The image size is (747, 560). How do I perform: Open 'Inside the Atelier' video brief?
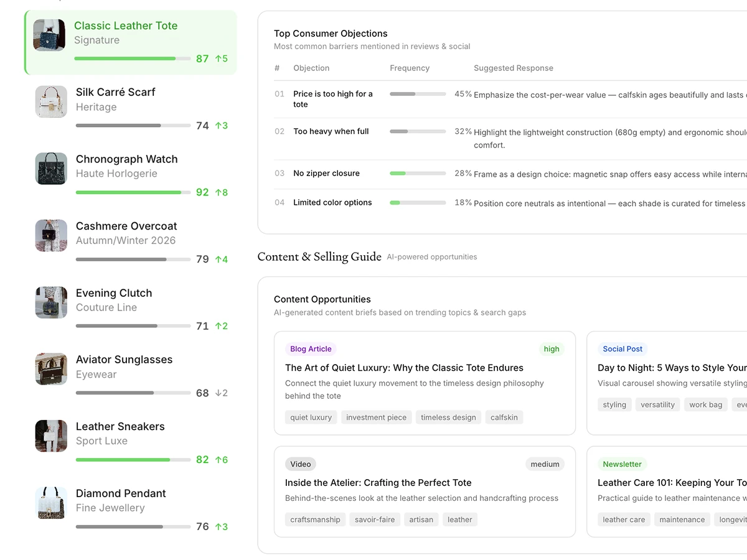click(x=378, y=483)
